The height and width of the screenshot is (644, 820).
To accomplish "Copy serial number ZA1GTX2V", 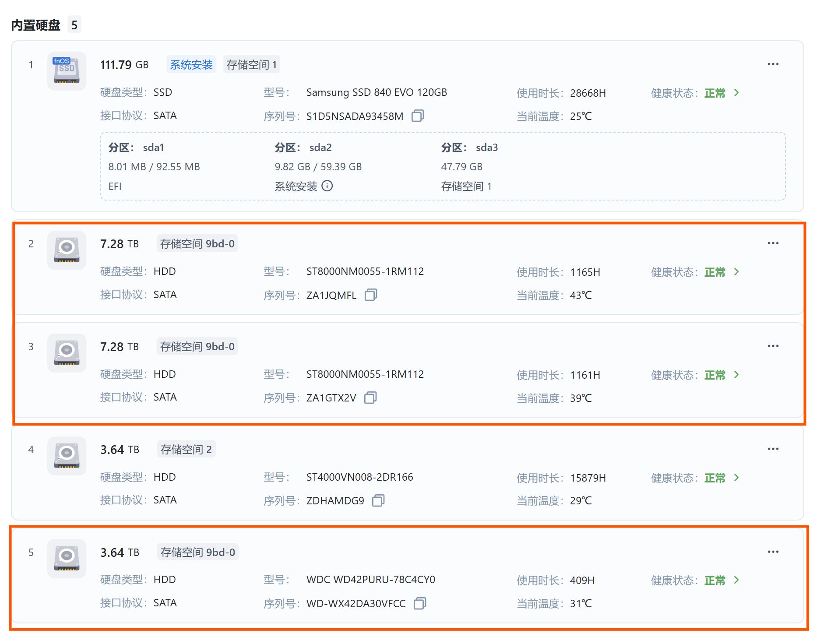I will [370, 398].
